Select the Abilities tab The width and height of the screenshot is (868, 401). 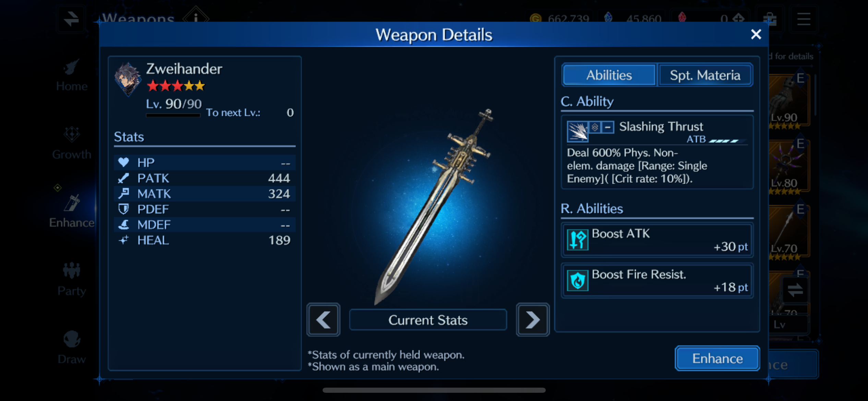click(609, 75)
